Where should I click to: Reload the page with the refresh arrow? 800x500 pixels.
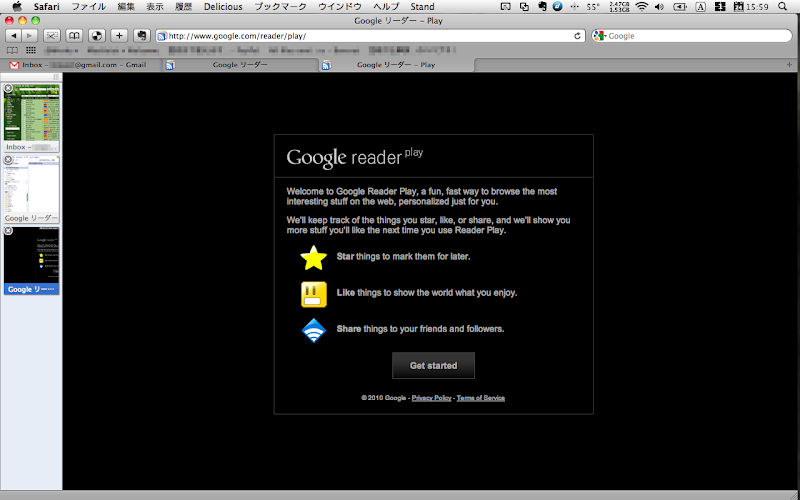tap(577, 36)
